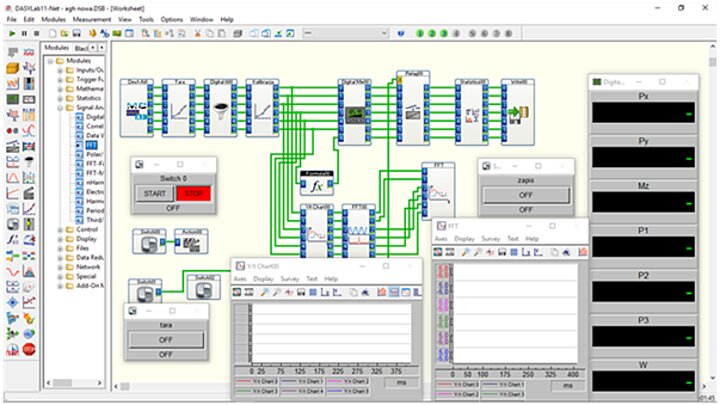
Task: Toggle the zapis OFF switch
Action: (x=524, y=196)
